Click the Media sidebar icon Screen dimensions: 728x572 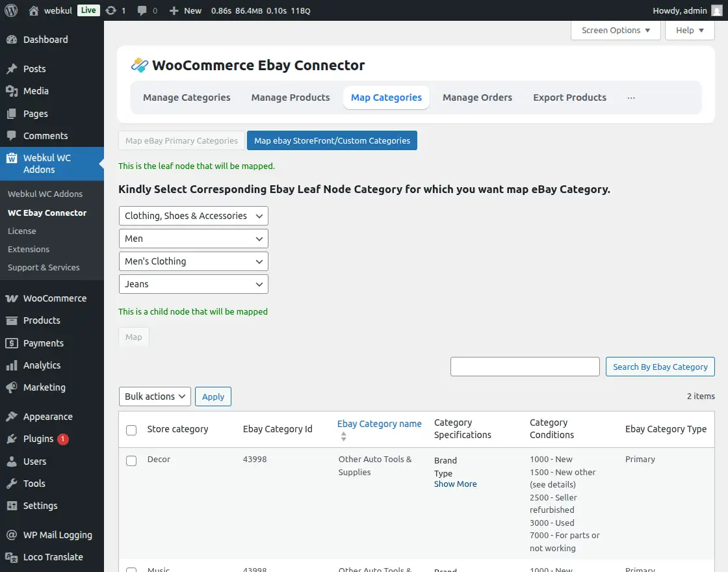click(12, 91)
